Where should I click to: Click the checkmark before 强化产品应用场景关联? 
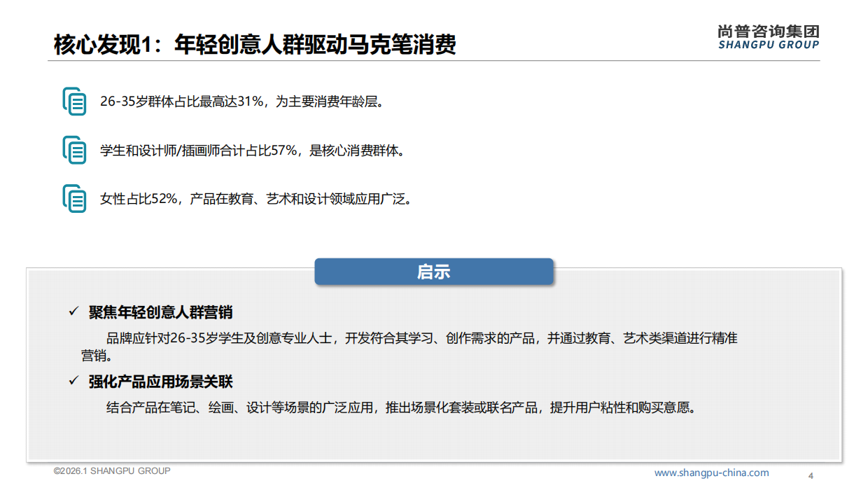coord(73,381)
